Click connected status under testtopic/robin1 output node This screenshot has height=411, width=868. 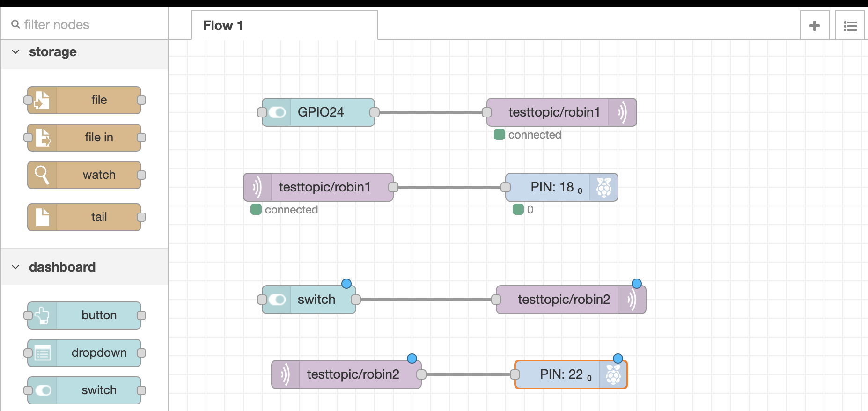(x=528, y=135)
